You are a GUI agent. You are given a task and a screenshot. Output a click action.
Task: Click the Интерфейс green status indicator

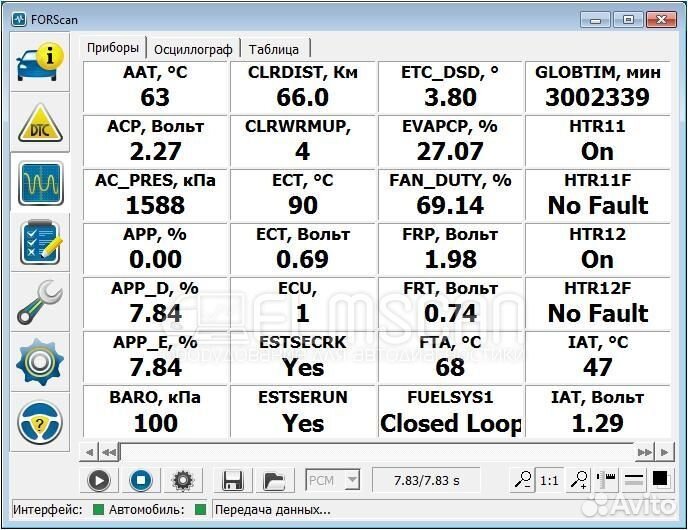tap(99, 509)
